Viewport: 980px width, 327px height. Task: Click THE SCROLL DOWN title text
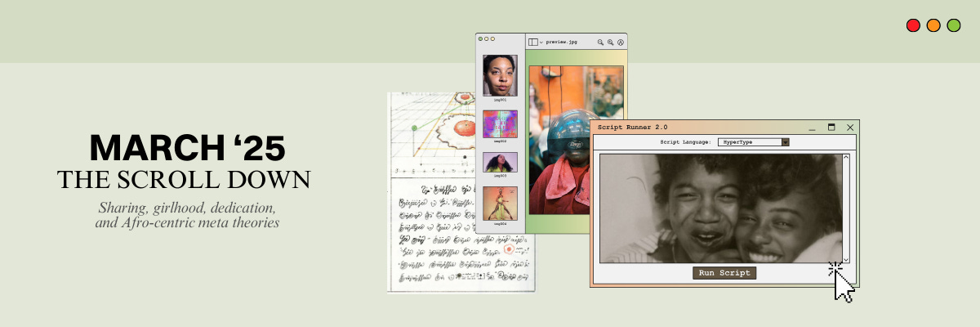(184, 180)
